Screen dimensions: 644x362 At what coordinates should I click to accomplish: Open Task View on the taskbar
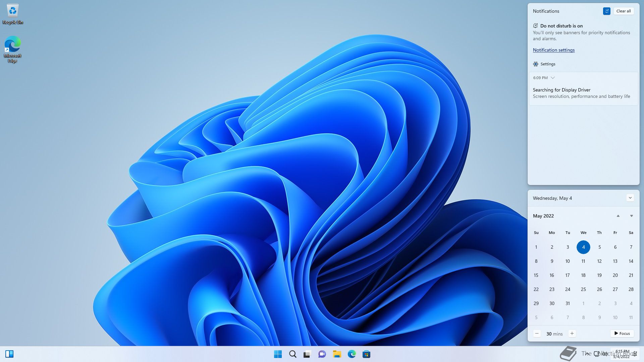pyautogui.click(x=307, y=354)
